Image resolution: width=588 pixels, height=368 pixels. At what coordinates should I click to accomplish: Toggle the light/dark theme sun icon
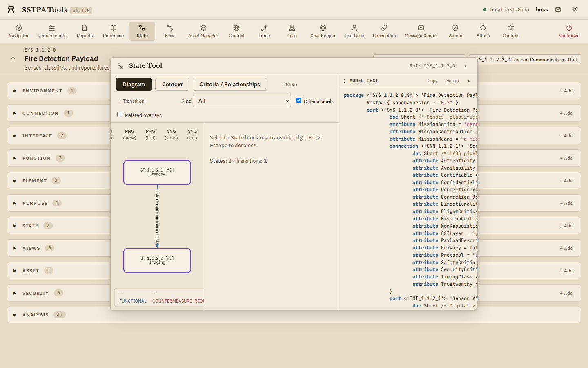tap(575, 9)
